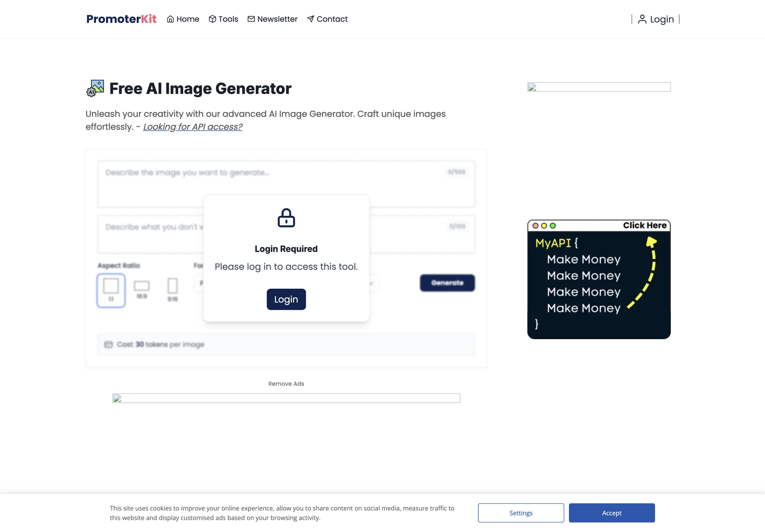The height and width of the screenshot is (532, 765).
Task: Select the 9:16 aspect ratio option
Action: tap(172, 290)
